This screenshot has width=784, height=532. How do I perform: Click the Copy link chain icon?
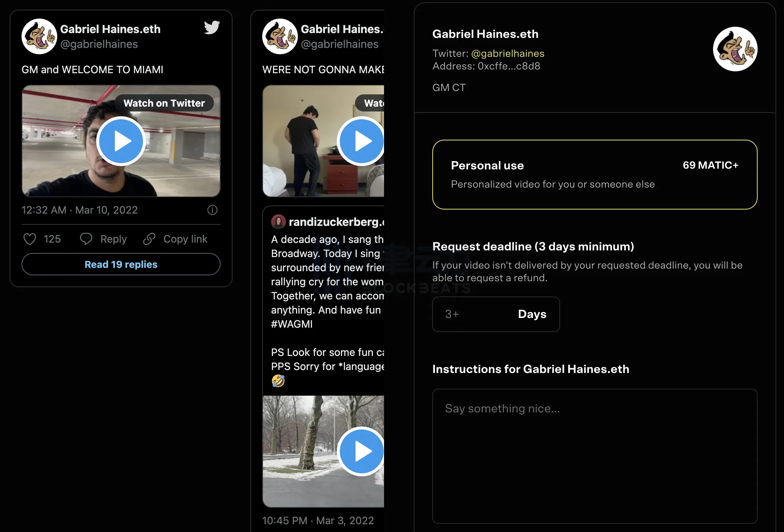click(x=149, y=239)
